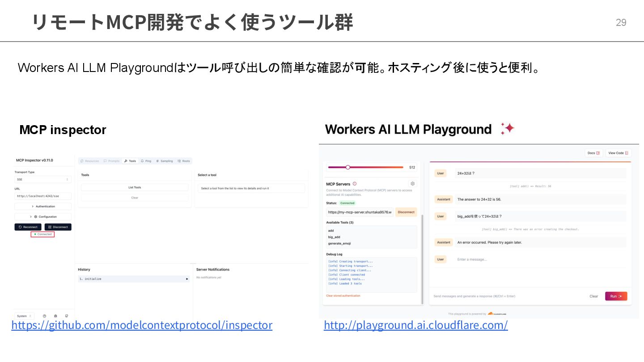
Task: Click Clear stored authentication link
Action: [x=343, y=296]
